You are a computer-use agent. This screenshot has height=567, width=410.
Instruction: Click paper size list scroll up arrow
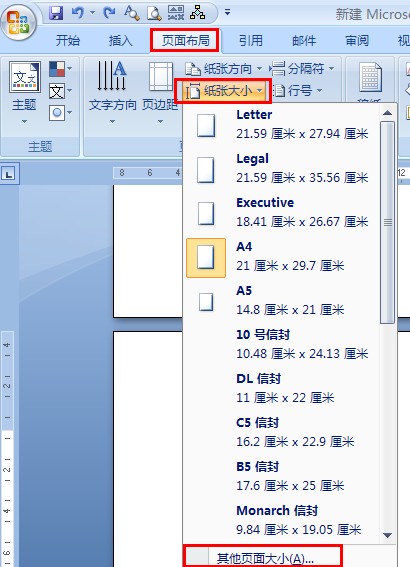[388, 113]
